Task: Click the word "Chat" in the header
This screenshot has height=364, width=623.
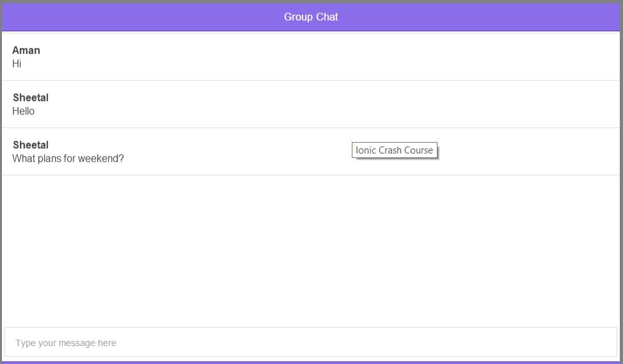Action: pyautogui.click(x=327, y=17)
